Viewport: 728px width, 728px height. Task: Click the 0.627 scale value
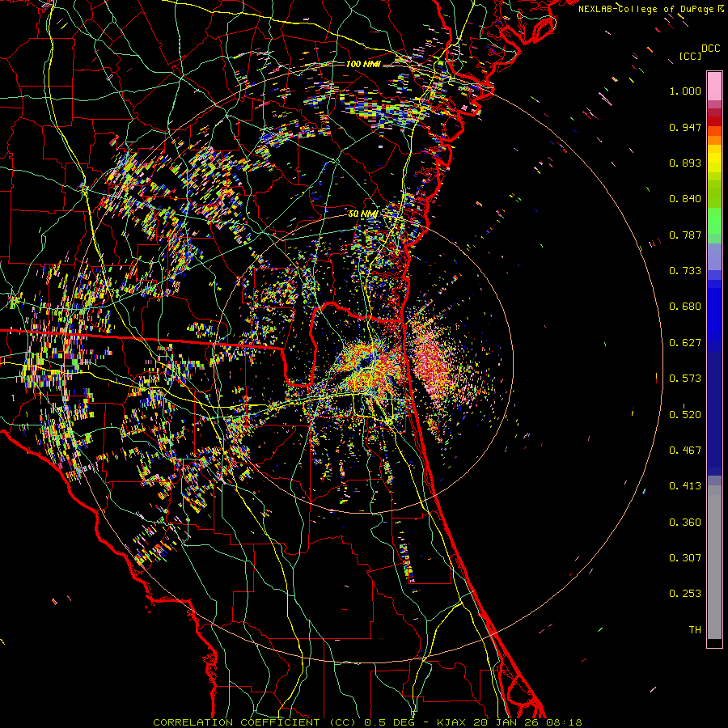click(x=685, y=343)
